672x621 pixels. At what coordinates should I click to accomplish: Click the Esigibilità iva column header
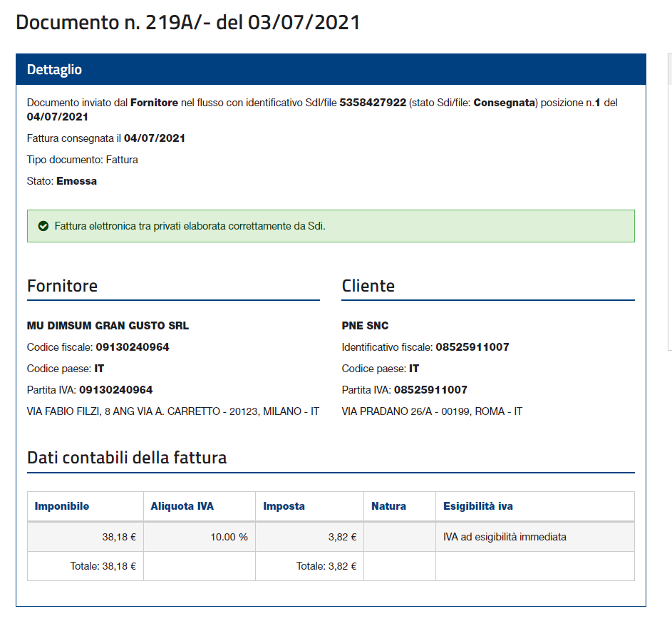[x=477, y=506]
